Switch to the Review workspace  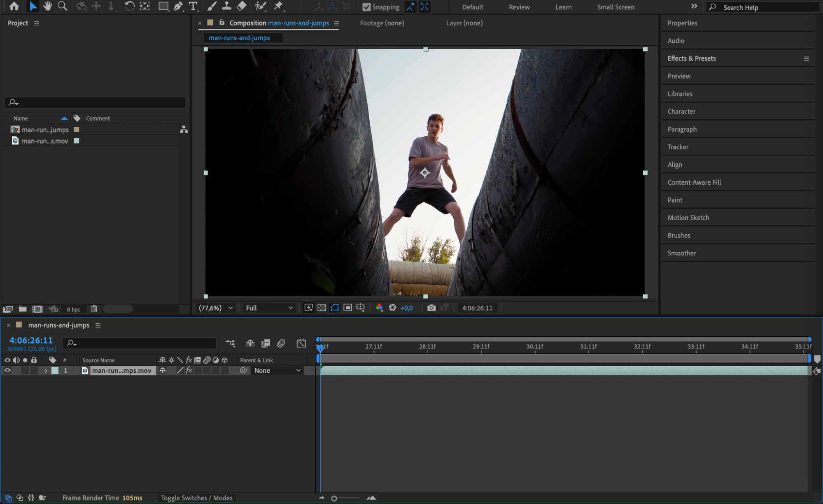519,7
